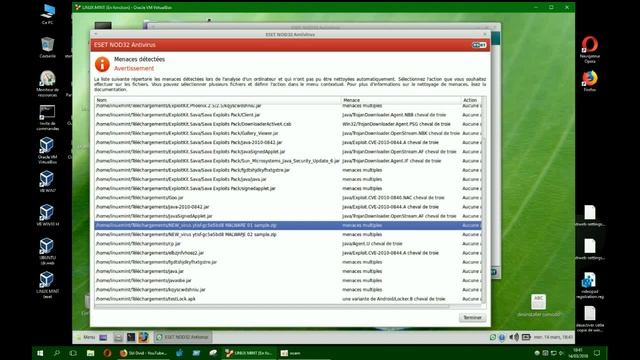640x360 pixels.
Task: Open the UBUNTU VM desktop shortcut
Action: (x=47, y=251)
